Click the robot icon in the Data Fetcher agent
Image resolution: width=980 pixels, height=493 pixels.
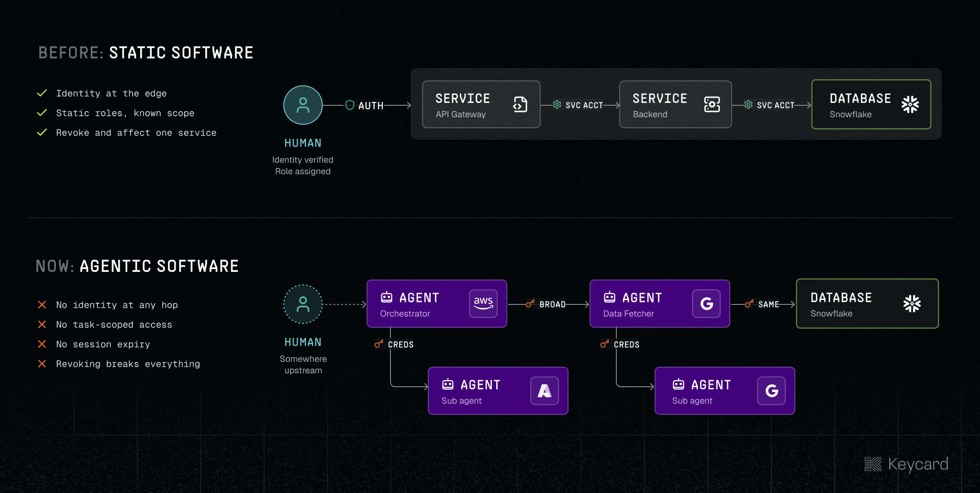(610, 297)
